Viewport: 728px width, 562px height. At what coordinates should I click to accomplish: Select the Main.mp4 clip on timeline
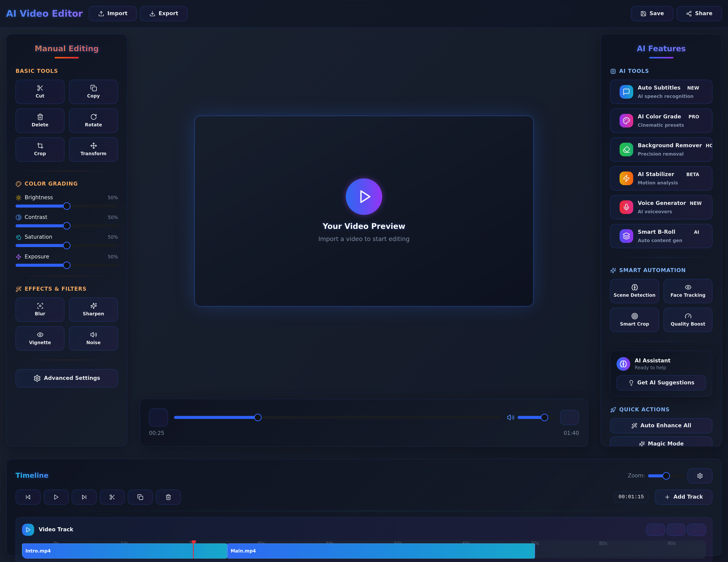[x=381, y=551]
